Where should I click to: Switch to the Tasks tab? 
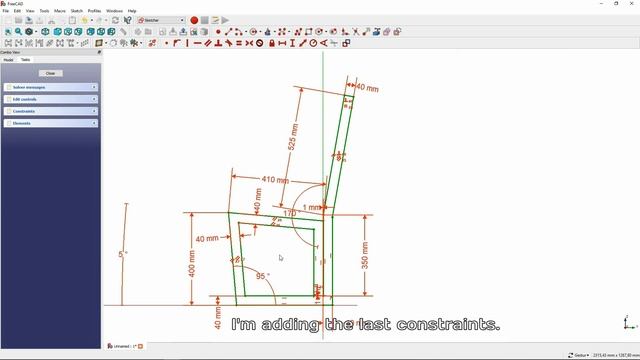click(x=25, y=60)
